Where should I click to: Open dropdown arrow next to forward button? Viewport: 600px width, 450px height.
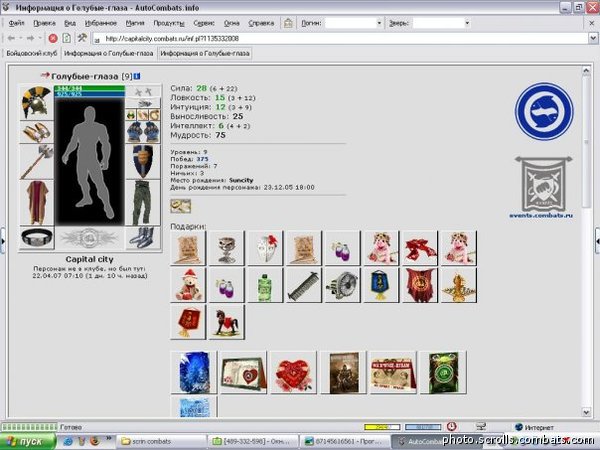pos(40,38)
